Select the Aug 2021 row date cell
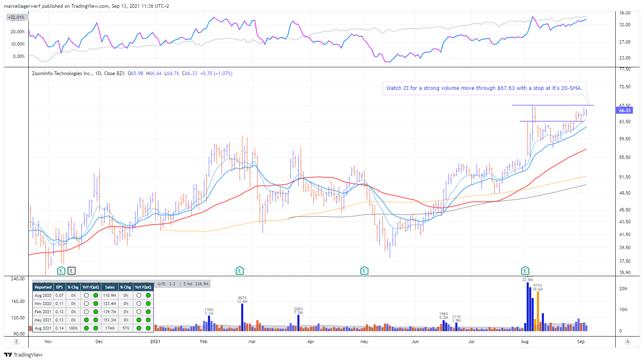Viewport: 644px width, 362px height. click(x=43, y=328)
